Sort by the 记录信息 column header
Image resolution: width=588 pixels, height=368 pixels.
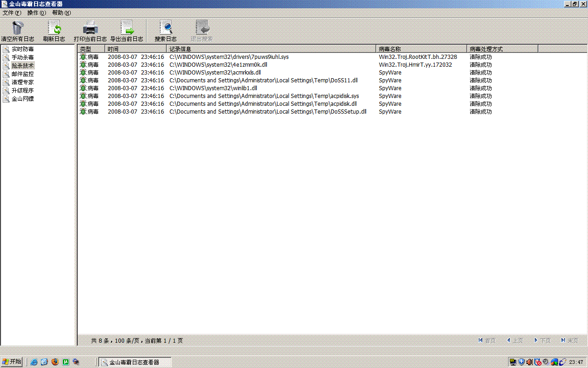271,49
